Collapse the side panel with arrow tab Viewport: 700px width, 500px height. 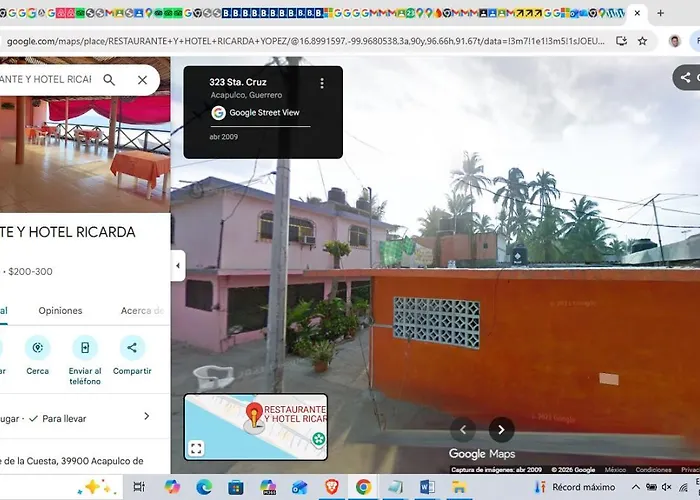click(x=178, y=266)
